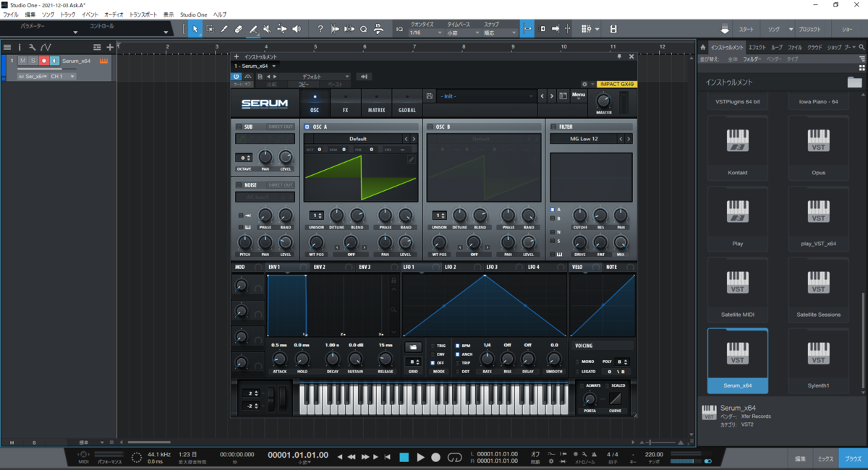The height and width of the screenshot is (470, 868).
Task: Toggle the instrument power bypass button
Action: tap(236, 76)
